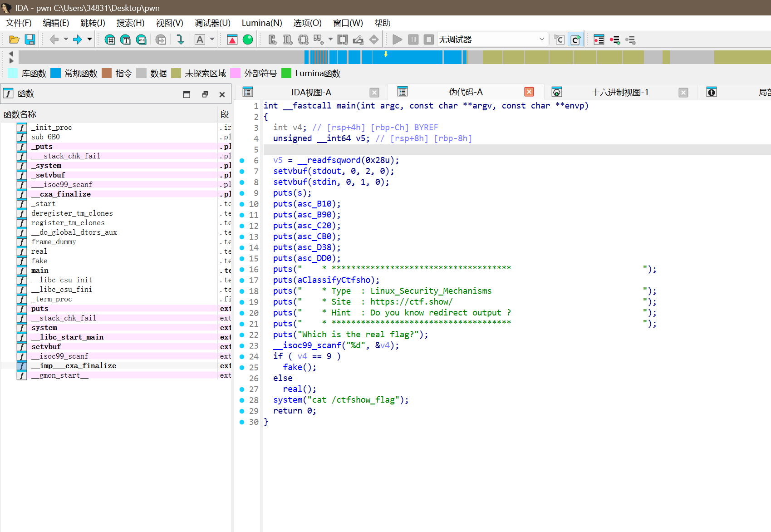771x532 pixels.
Task: Start the process with play button
Action: tap(398, 40)
